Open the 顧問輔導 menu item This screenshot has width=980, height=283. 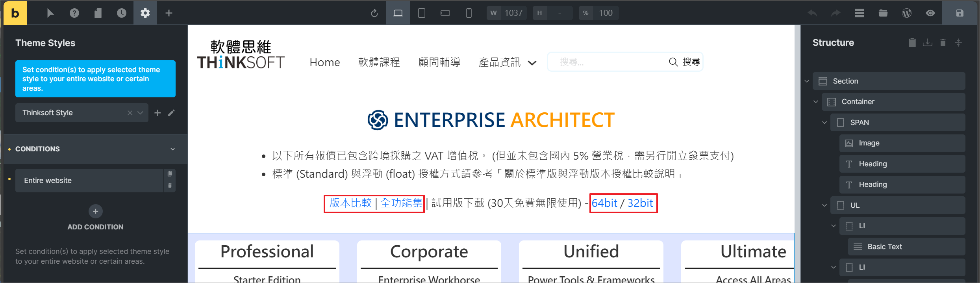pyautogui.click(x=439, y=62)
